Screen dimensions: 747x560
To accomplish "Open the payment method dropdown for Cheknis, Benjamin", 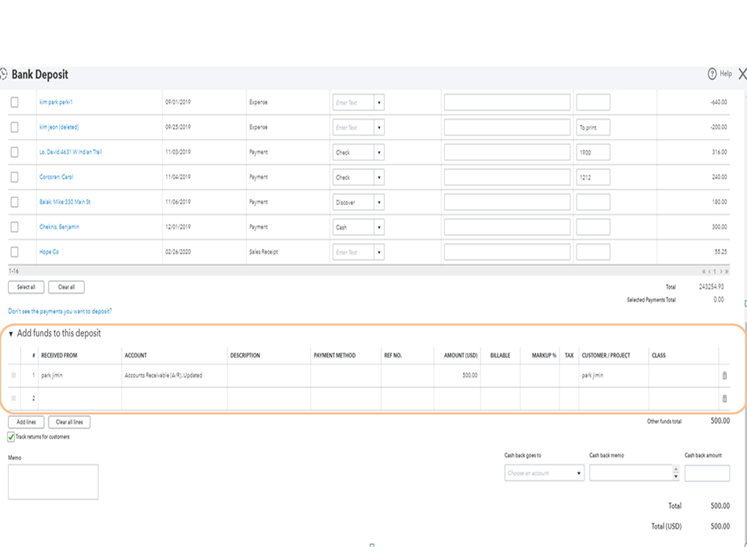I will point(379,227).
